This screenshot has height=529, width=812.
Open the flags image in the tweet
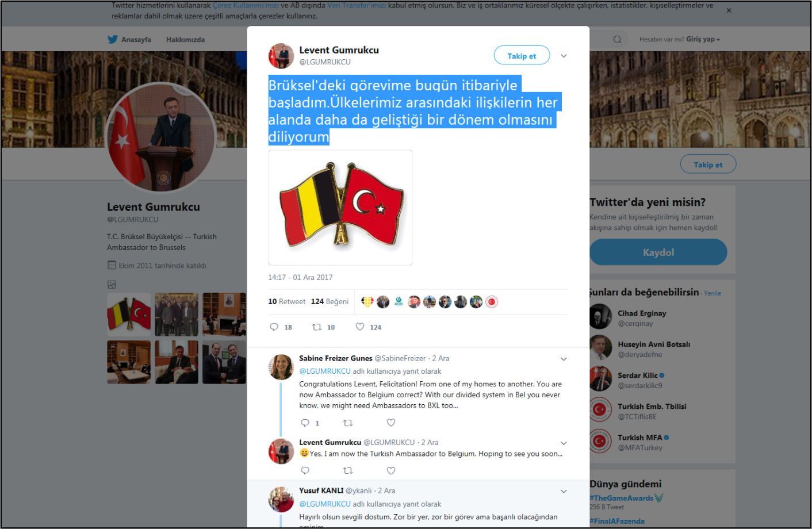(x=340, y=208)
